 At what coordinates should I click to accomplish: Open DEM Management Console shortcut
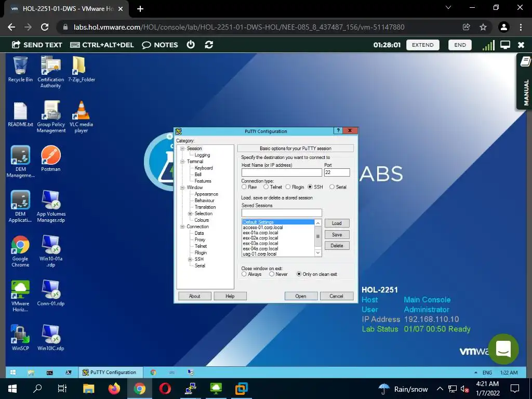pyautogui.click(x=20, y=162)
